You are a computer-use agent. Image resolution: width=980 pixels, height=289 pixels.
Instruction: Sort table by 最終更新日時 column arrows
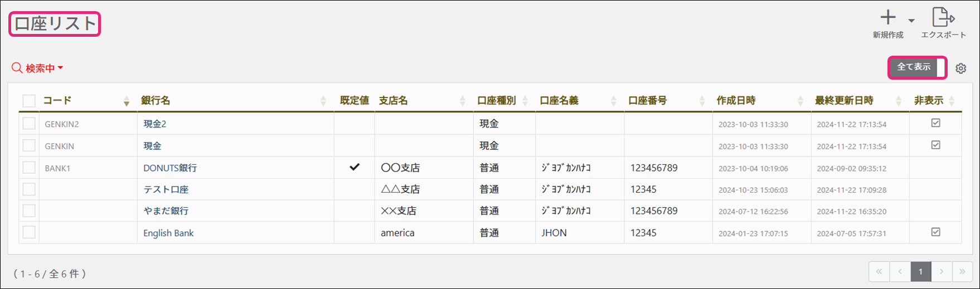(899, 101)
